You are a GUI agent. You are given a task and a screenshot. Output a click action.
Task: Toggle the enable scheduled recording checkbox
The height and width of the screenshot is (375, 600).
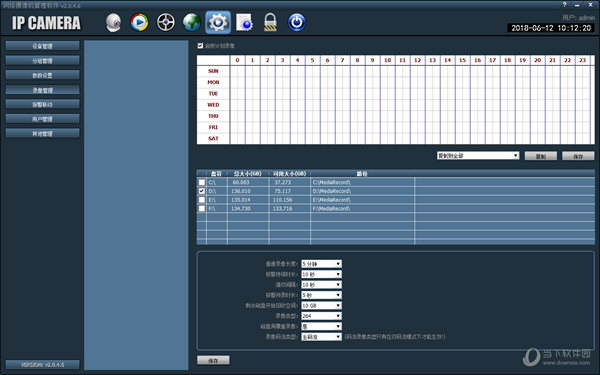pyautogui.click(x=200, y=46)
